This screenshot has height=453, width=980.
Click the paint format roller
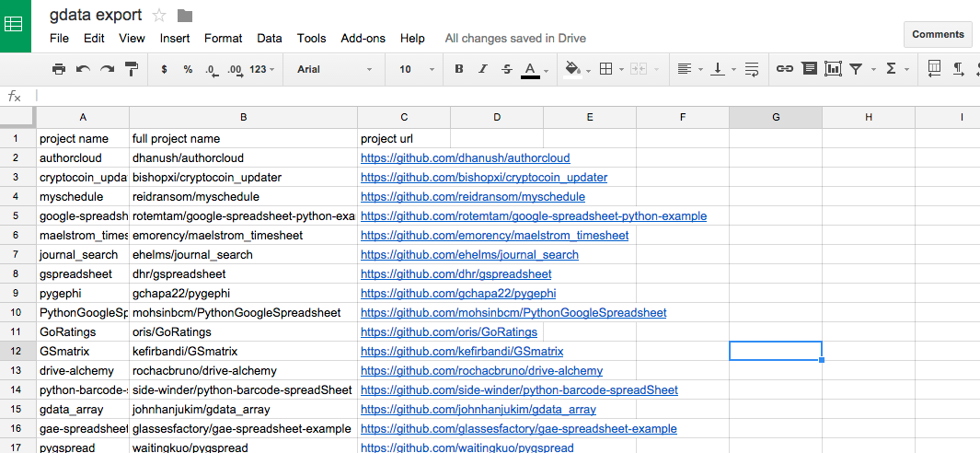click(x=131, y=69)
